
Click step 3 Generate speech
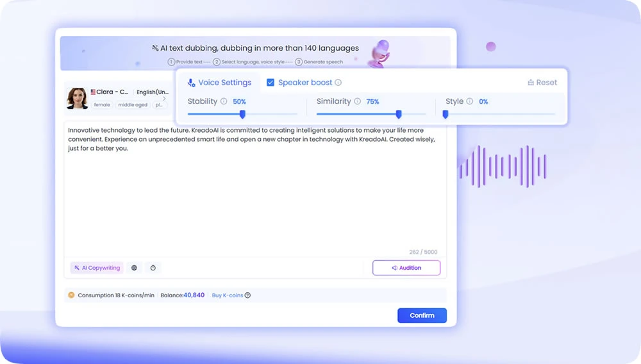coord(319,62)
